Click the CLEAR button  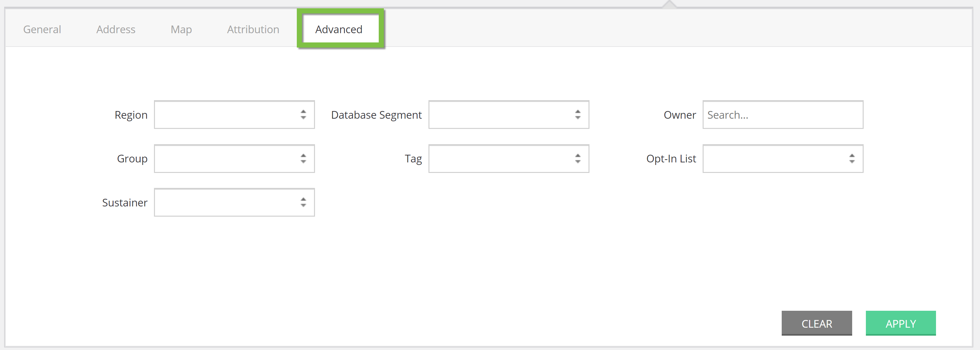coord(817,323)
